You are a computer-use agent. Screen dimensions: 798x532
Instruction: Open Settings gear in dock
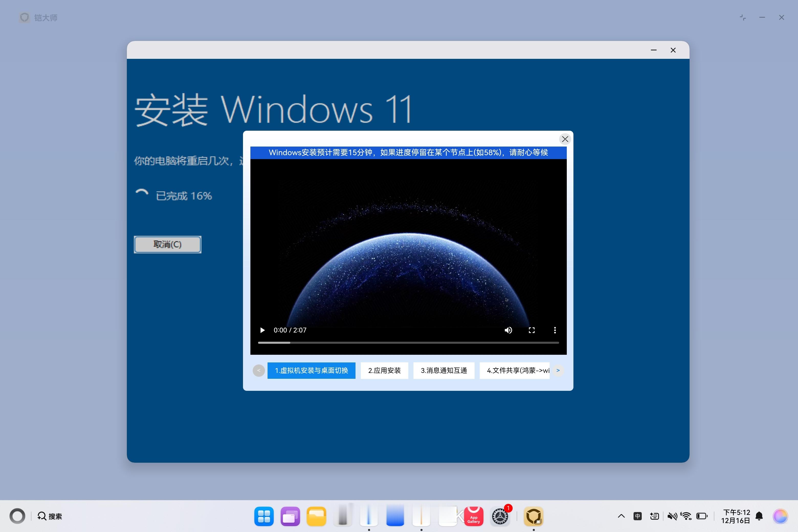tap(500, 516)
